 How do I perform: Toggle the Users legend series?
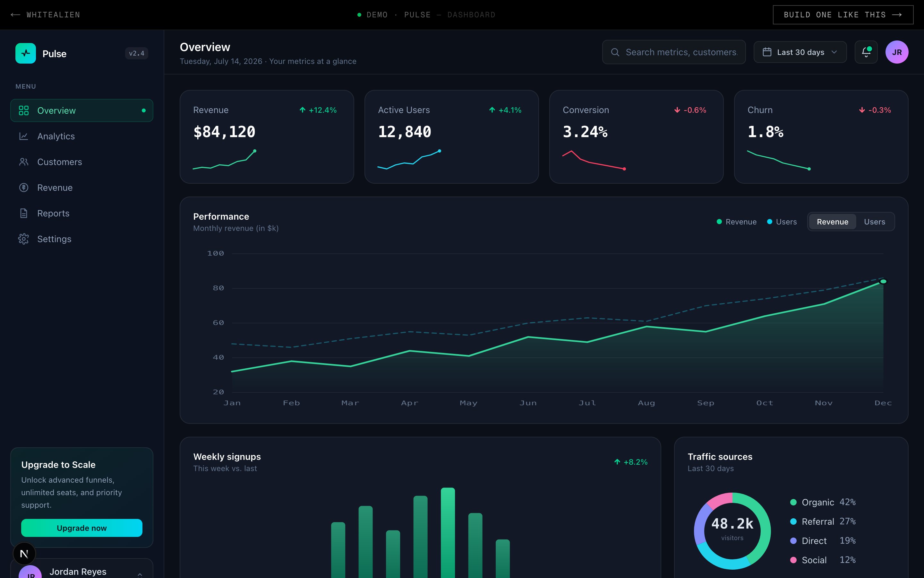(782, 222)
